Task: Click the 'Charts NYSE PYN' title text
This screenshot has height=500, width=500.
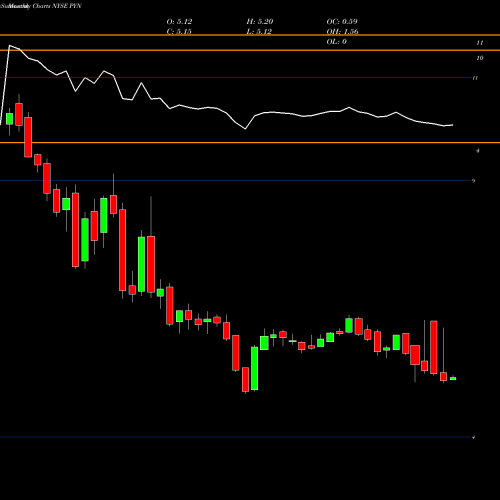Action: (57, 6)
